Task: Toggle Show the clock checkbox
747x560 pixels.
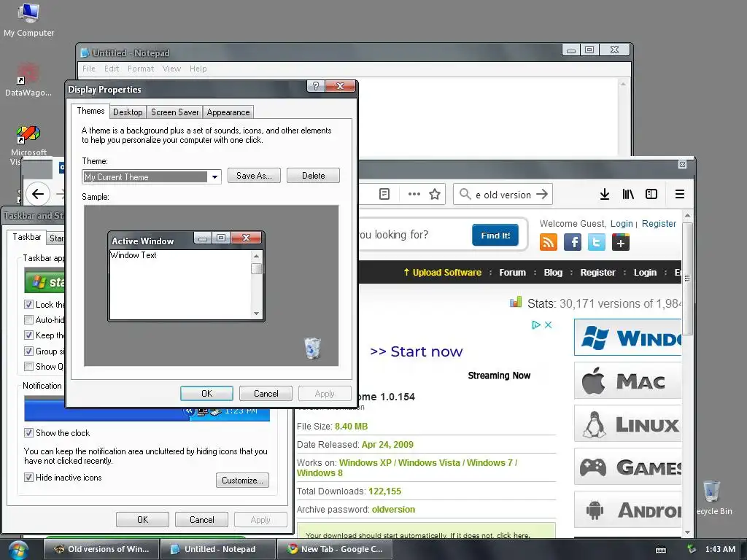Action: click(x=28, y=433)
